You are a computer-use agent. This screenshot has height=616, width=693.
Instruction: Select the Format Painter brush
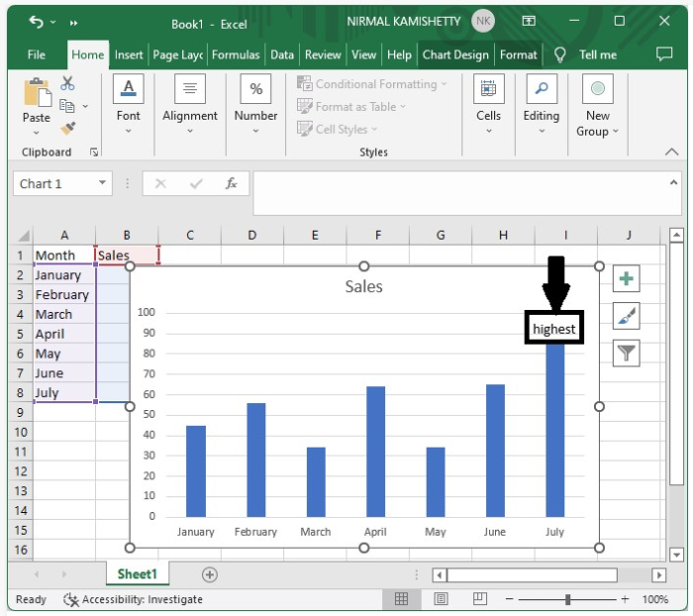pos(67,129)
